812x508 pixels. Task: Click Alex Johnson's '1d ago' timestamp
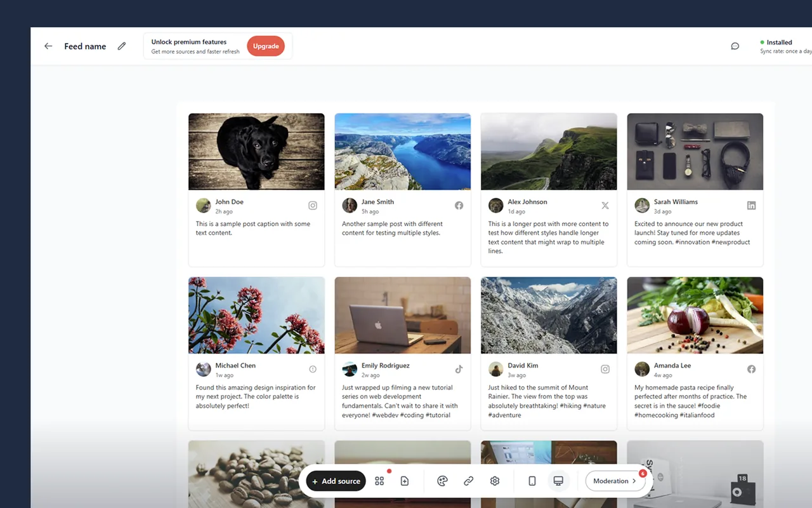[x=516, y=211]
